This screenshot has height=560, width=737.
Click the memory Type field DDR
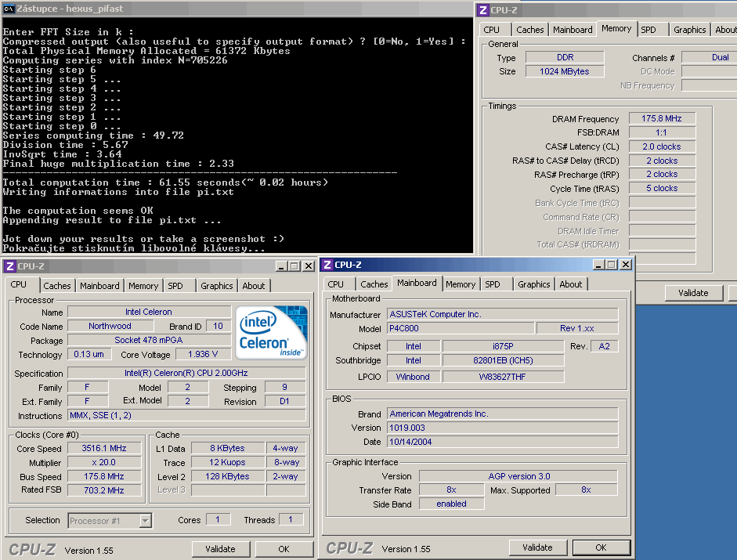tap(565, 57)
